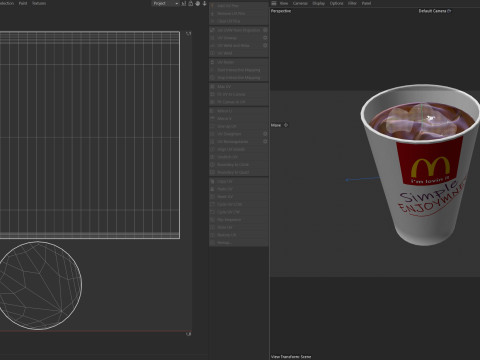Stop Interactive Mapping
This screenshot has width=480, height=360.
click(238, 78)
